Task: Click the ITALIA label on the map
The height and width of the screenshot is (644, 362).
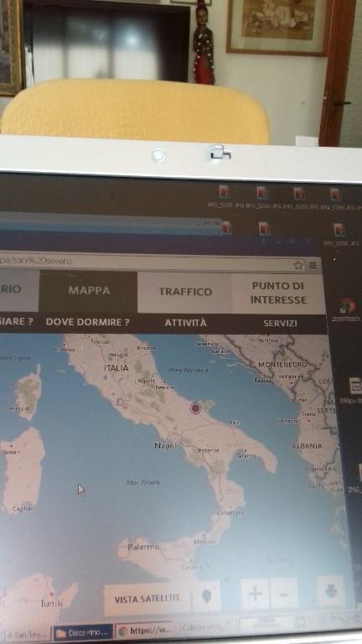Action: 116,368
